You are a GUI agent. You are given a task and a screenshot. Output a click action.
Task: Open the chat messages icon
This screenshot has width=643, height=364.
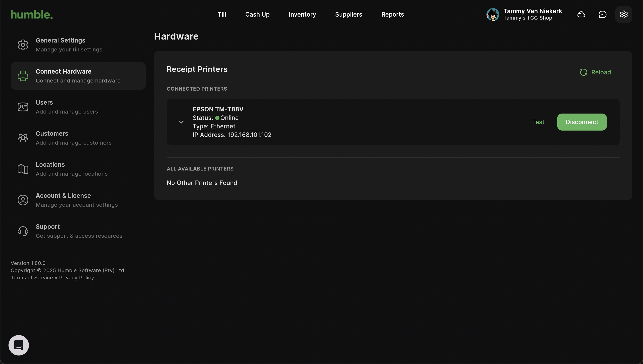tap(602, 14)
